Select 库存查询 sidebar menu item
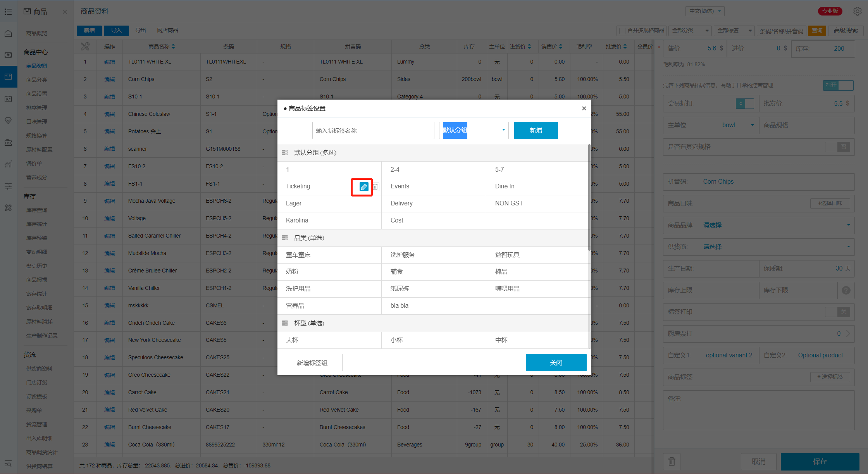The image size is (868, 474). (x=37, y=210)
